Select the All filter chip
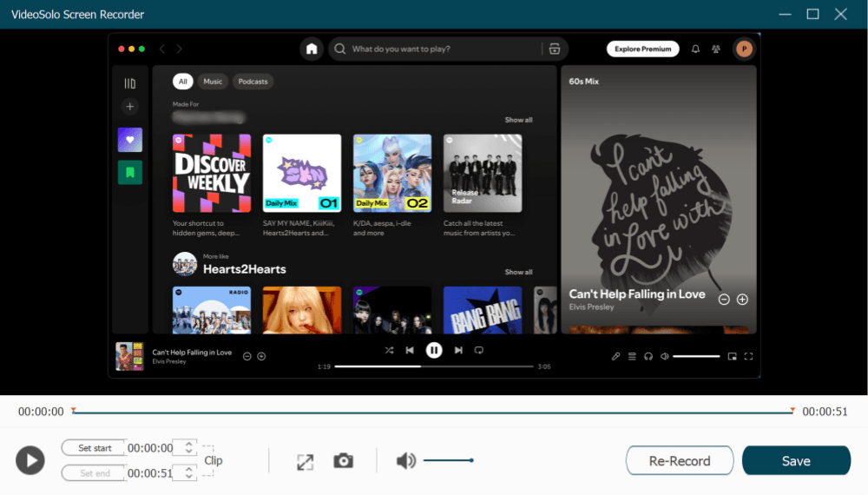The image size is (868, 495). point(182,82)
